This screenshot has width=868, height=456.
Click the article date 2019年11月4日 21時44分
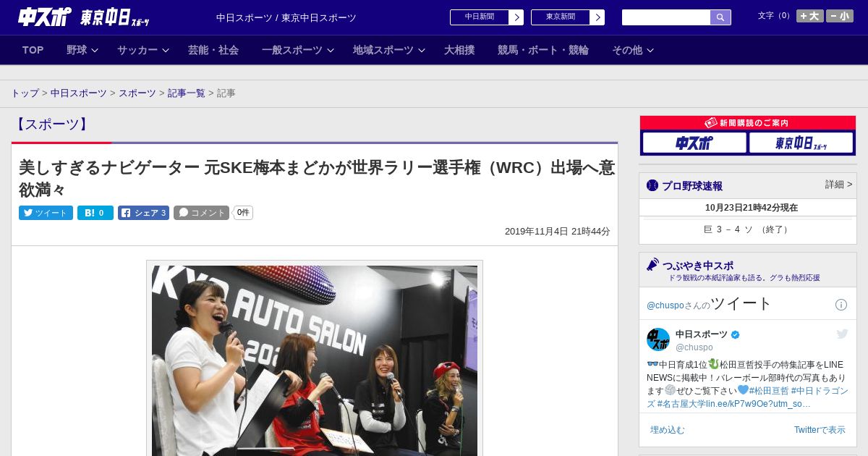coord(558,232)
